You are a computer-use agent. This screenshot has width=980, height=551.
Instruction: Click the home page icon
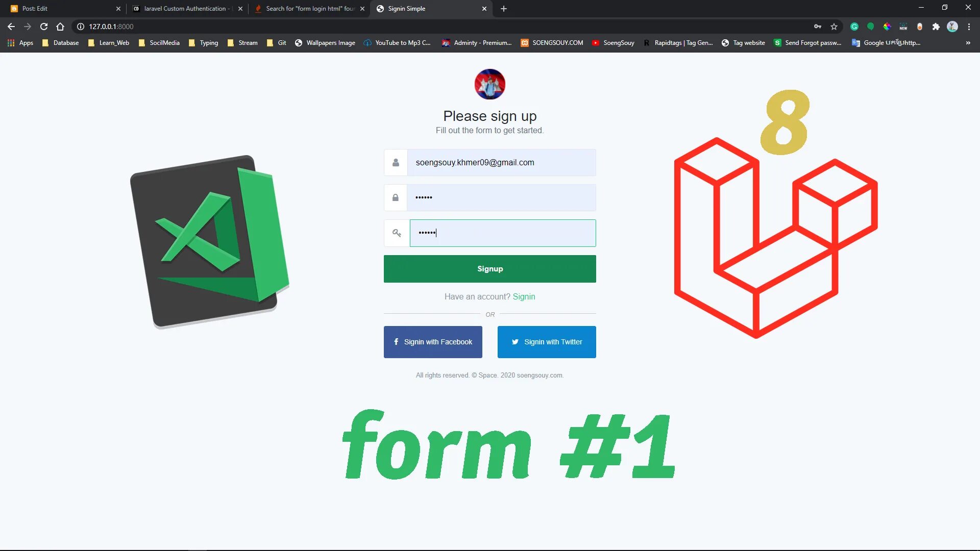coord(60,27)
